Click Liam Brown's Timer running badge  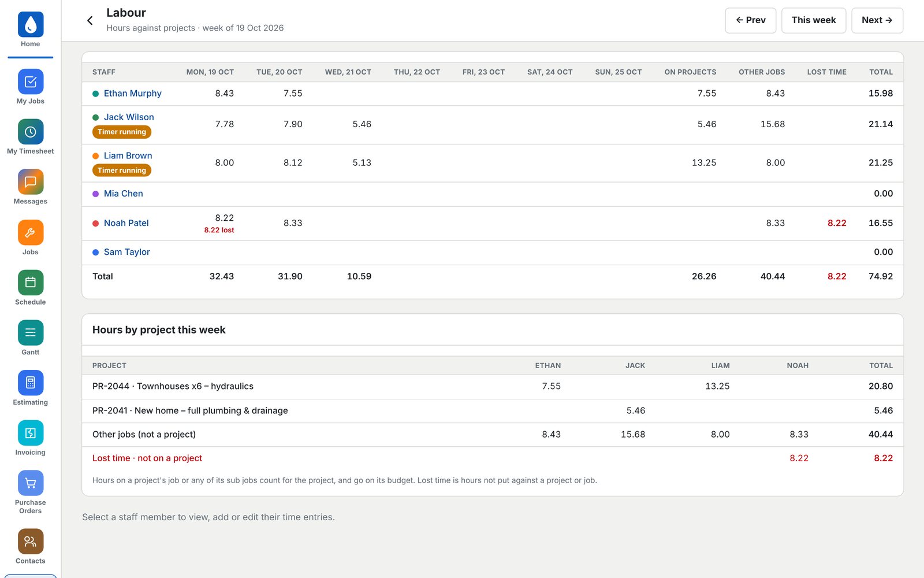(x=122, y=171)
